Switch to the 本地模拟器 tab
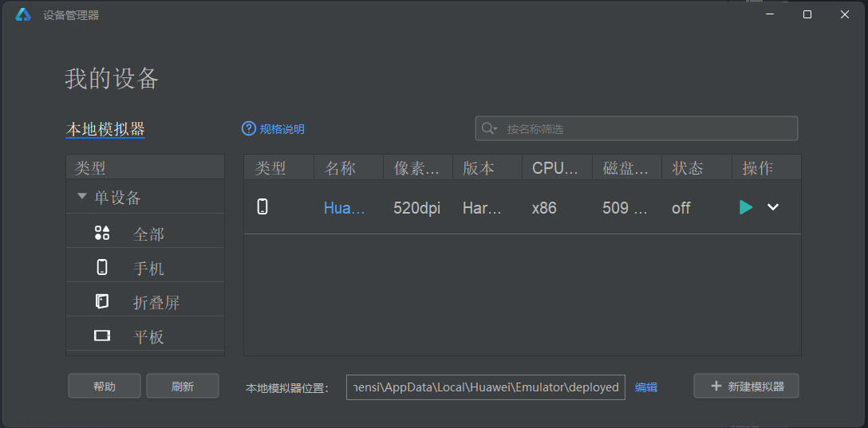The height and width of the screenshot is (428, 868). point(105,129)
